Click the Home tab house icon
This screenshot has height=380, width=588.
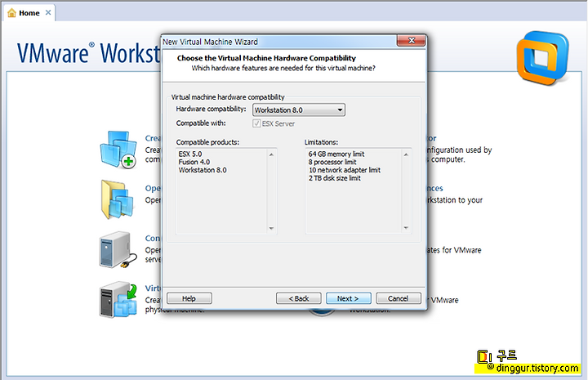coord(11,13)
